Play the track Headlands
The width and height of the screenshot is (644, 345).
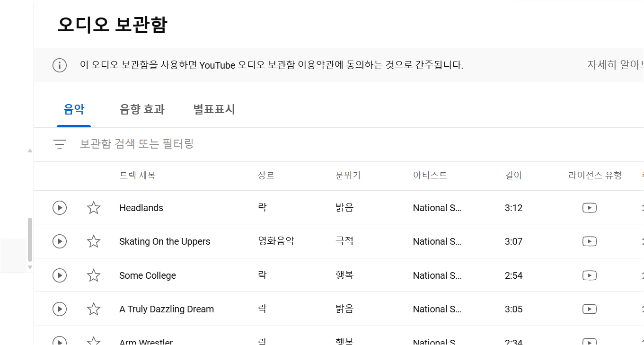pos(59,207)
